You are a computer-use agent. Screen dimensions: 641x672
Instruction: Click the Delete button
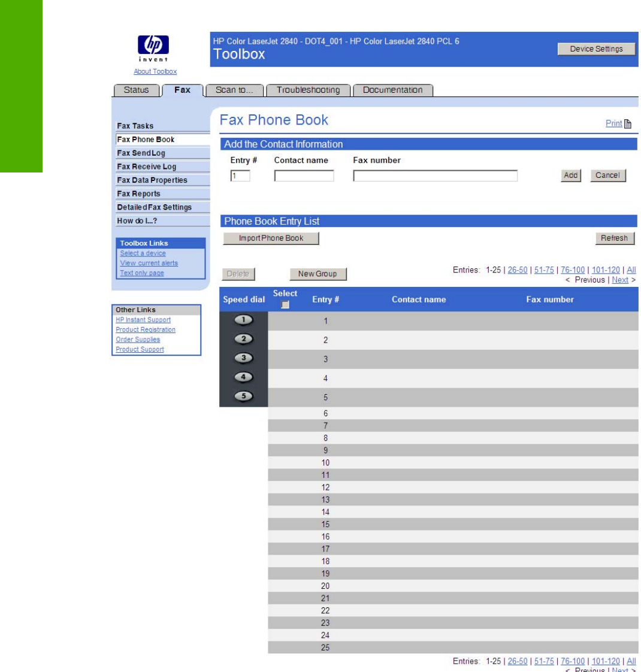238,274
